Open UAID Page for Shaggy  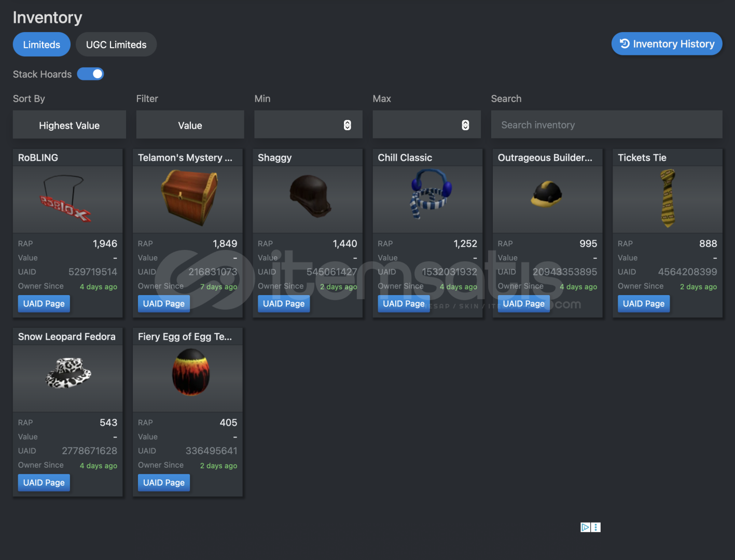click(x=284, y=304)
